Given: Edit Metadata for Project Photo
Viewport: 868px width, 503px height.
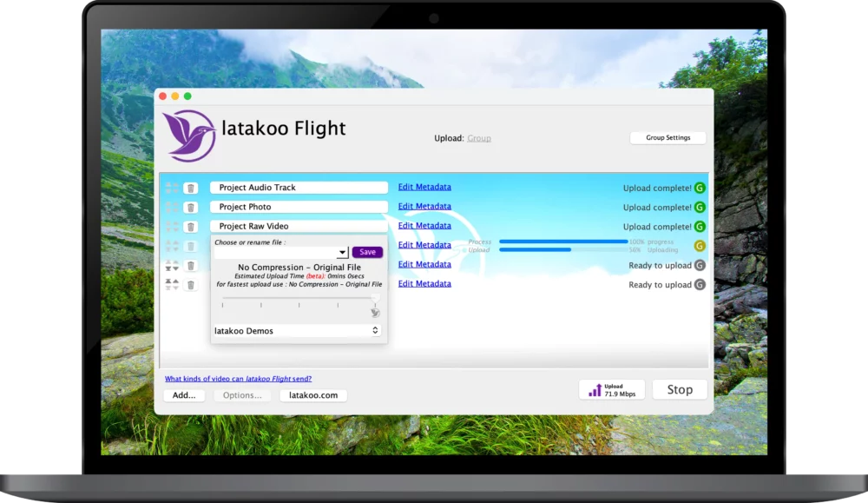Looking at the screenshot, I should tap(424, 206).
